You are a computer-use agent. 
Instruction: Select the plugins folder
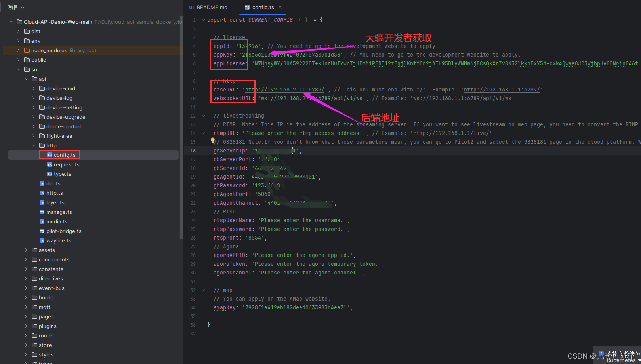[48, 326]
